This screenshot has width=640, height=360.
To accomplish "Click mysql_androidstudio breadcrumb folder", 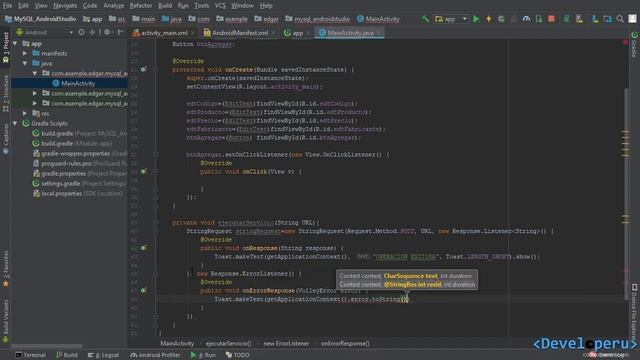I will coord(318,19).
